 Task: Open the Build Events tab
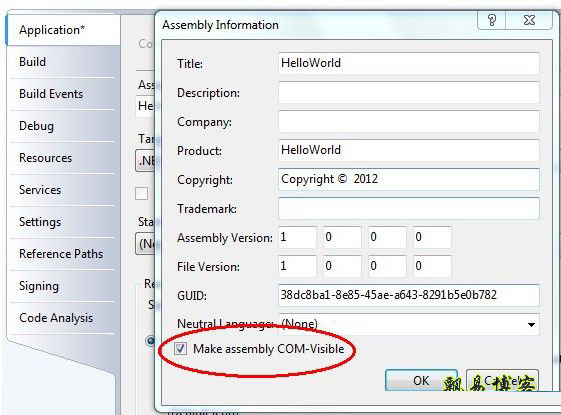click(51, 94)
